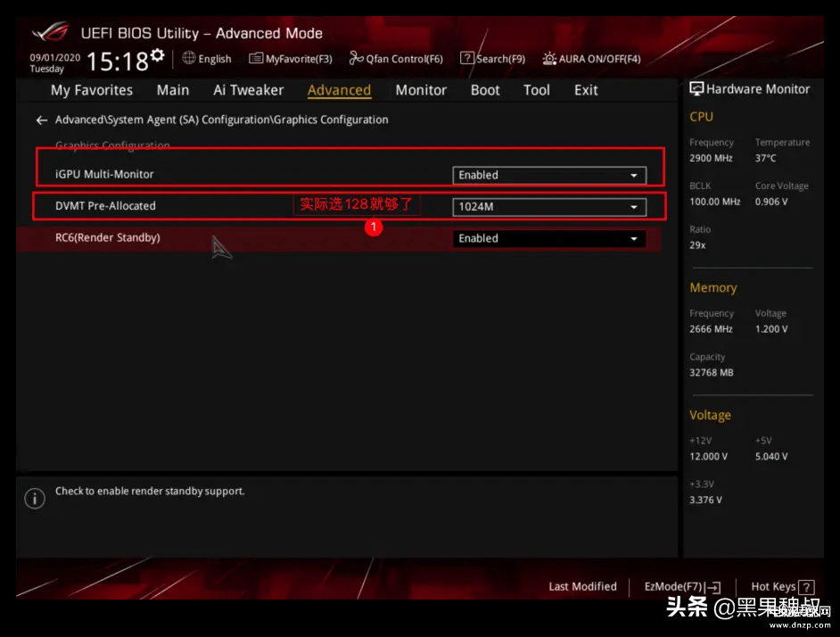Click the Hot Keys question mark icon

[x=806, y=588]
